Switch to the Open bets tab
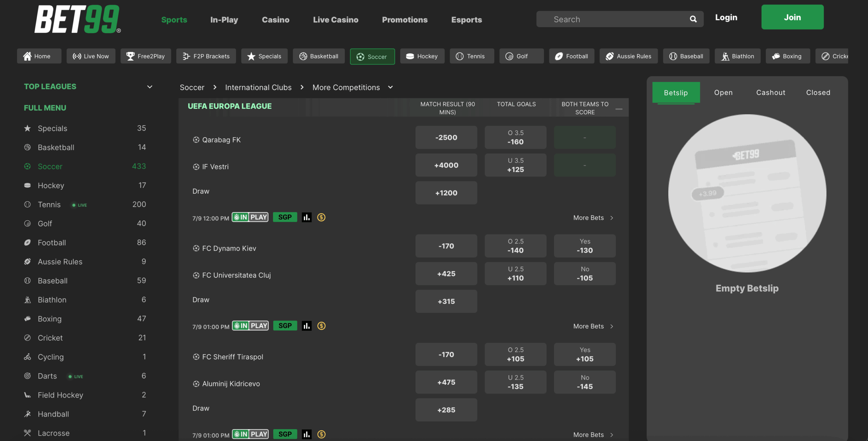868x441 pixels. (x=723, y=92)
